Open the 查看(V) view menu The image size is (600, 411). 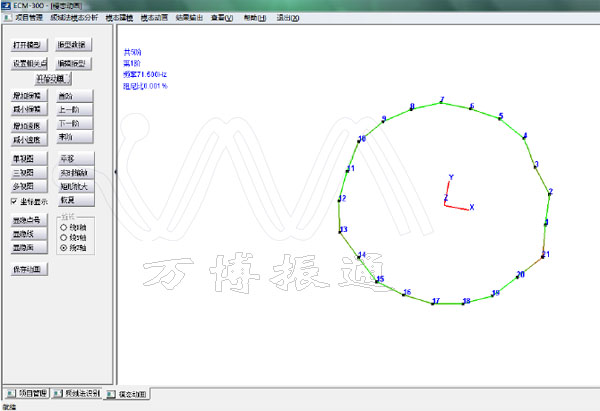(222, 18)
